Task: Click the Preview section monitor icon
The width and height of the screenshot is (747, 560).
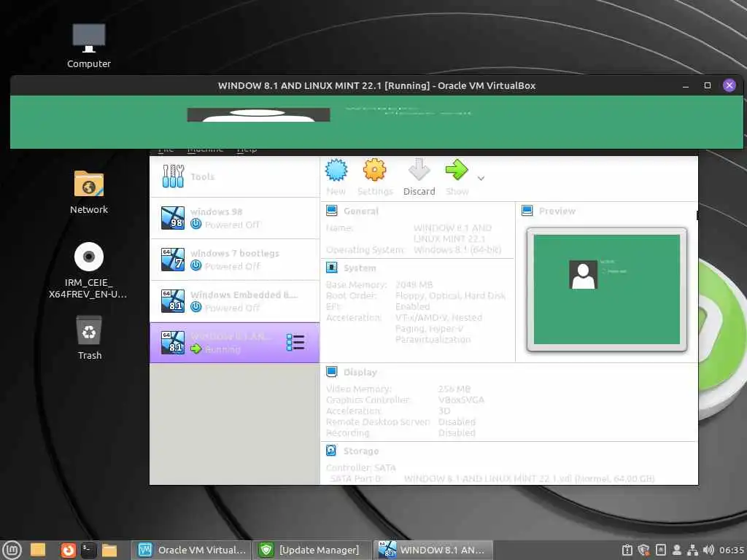Action: click(x=527, y=211)
